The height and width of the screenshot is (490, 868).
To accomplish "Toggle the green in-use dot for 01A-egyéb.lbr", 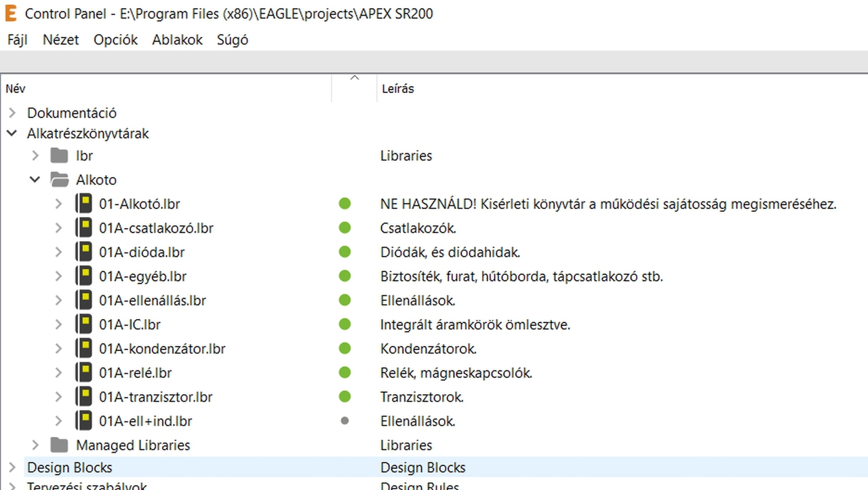I will [344, 276].
